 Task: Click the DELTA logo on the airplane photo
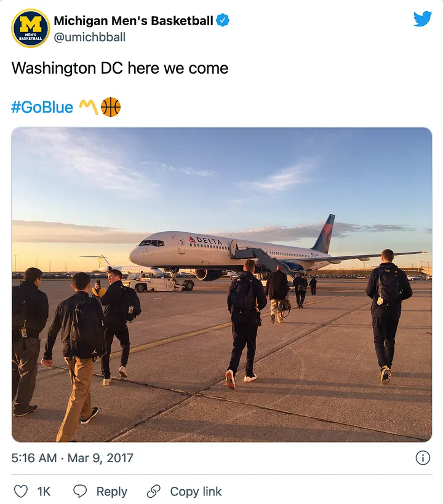tap(206, 240)
